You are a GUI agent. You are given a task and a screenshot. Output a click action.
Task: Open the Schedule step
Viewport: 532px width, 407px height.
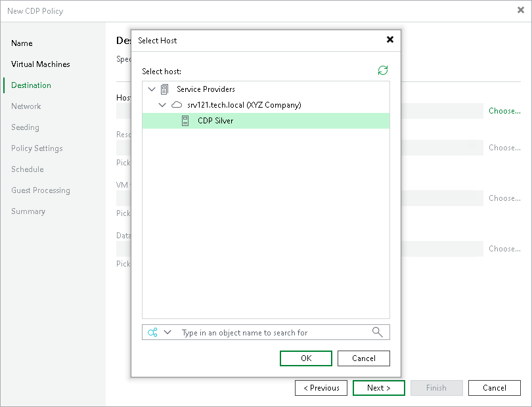point(27,169)
